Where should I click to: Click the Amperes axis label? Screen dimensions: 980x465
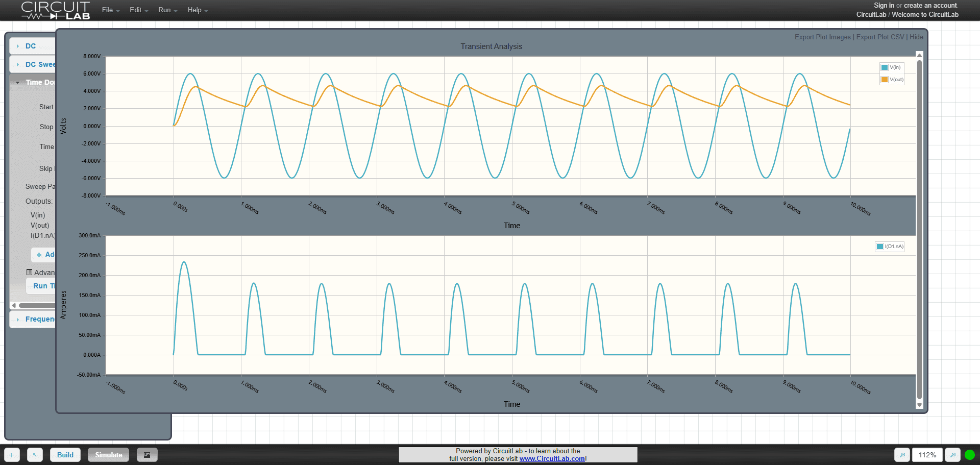click(x=63, y=305)
